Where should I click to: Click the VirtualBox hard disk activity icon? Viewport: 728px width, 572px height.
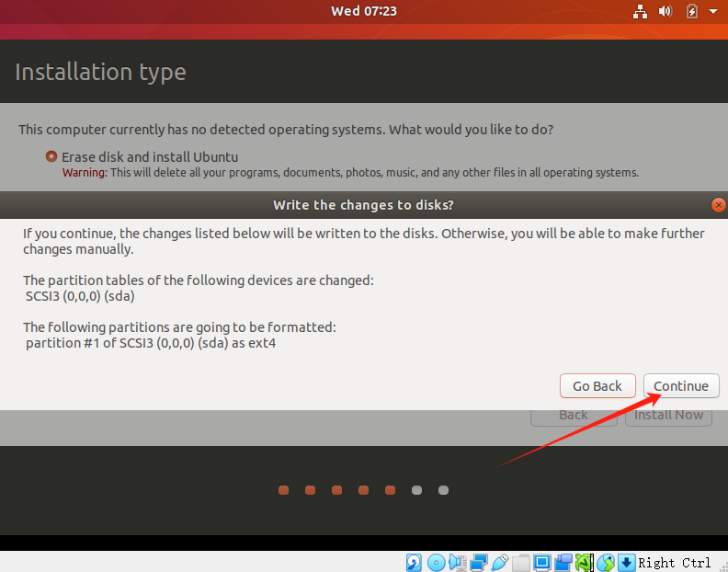pos(414,563)
